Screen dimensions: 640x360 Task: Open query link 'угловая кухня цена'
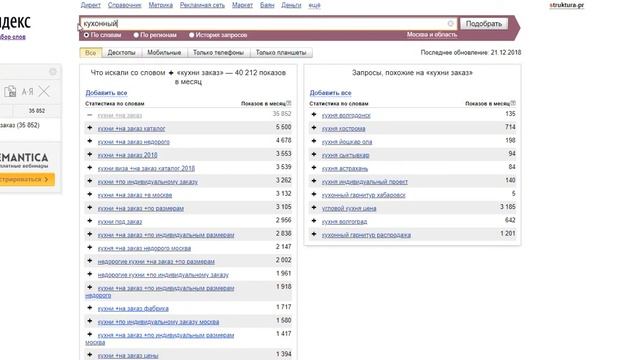[349, 209]
